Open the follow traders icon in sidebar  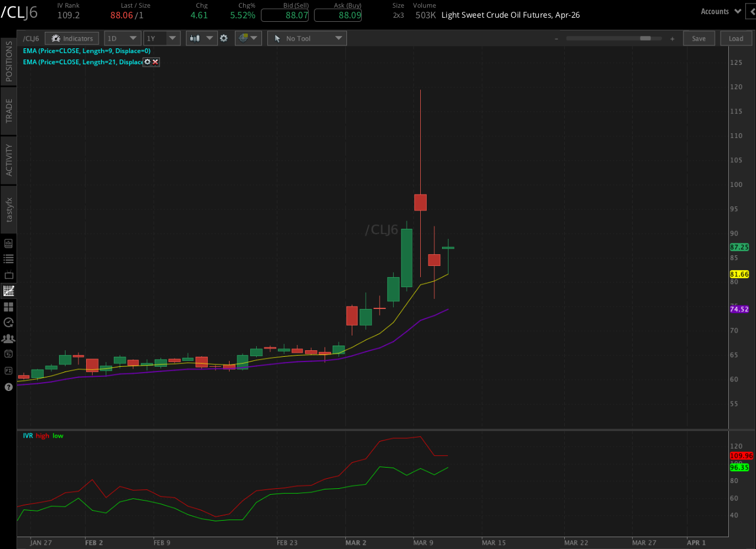click(8, 338)
